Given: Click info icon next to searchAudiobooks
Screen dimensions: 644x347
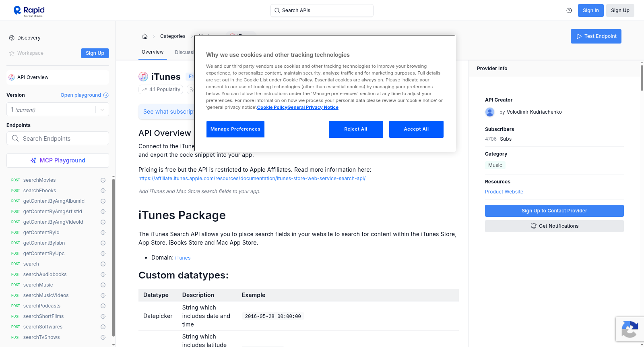Looking at the screenshot, I should point(103,274).
